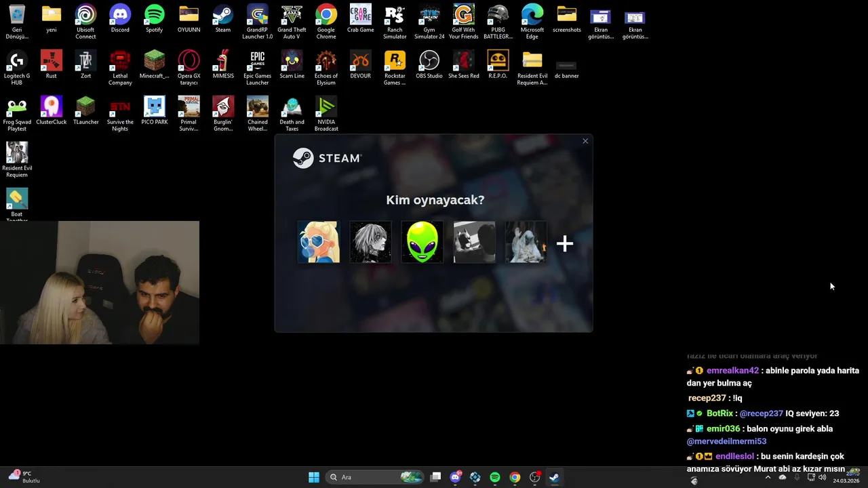Select the Steam desktop shortcut
The height and width of the screenshot is (488, 868).
(223, 18)
